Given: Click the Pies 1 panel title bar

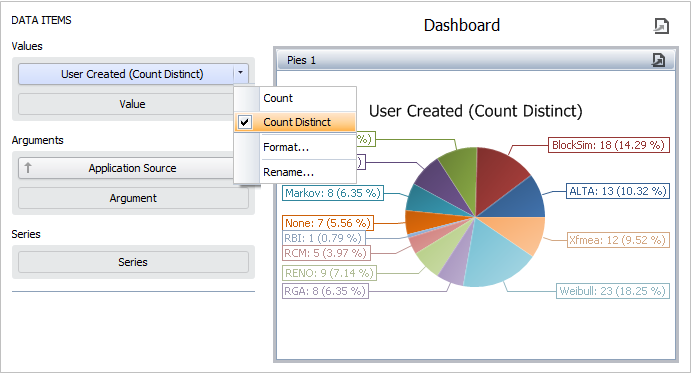Looking at the screenshot, I should tap(476, 60).
